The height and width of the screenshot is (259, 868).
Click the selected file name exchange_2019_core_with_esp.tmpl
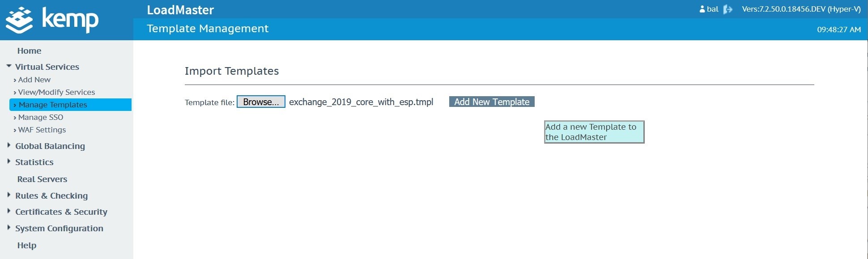tap(361, 102)
